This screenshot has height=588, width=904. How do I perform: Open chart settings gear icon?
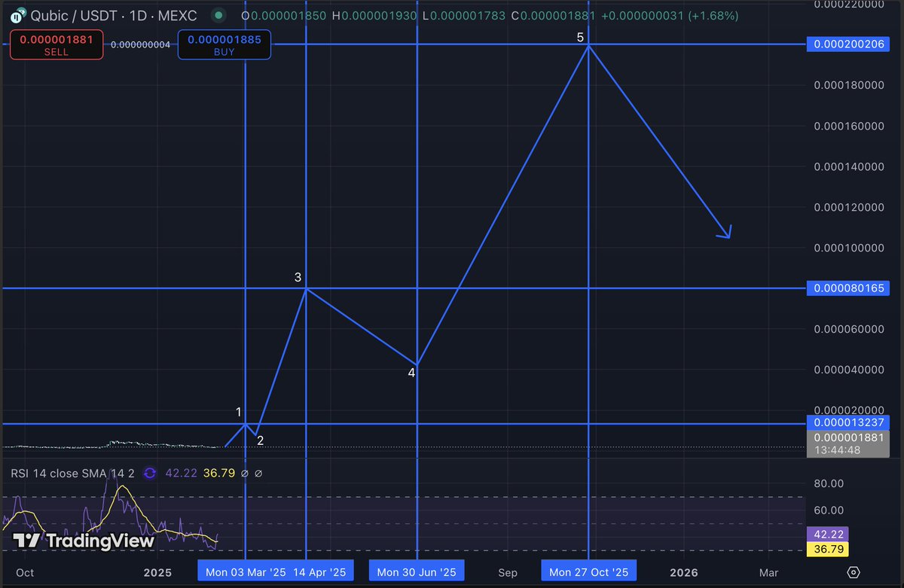(x=854, y=572)
